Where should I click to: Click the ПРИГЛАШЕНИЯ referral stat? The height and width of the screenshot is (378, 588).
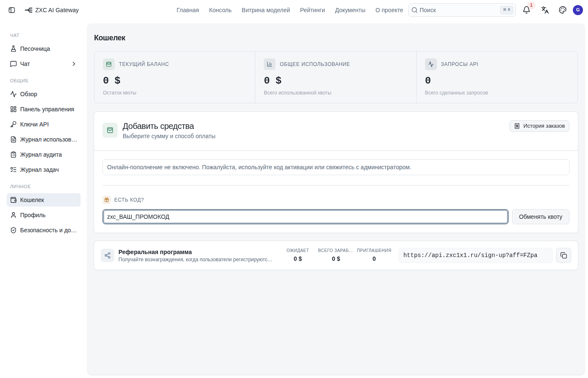click(374, 255)
